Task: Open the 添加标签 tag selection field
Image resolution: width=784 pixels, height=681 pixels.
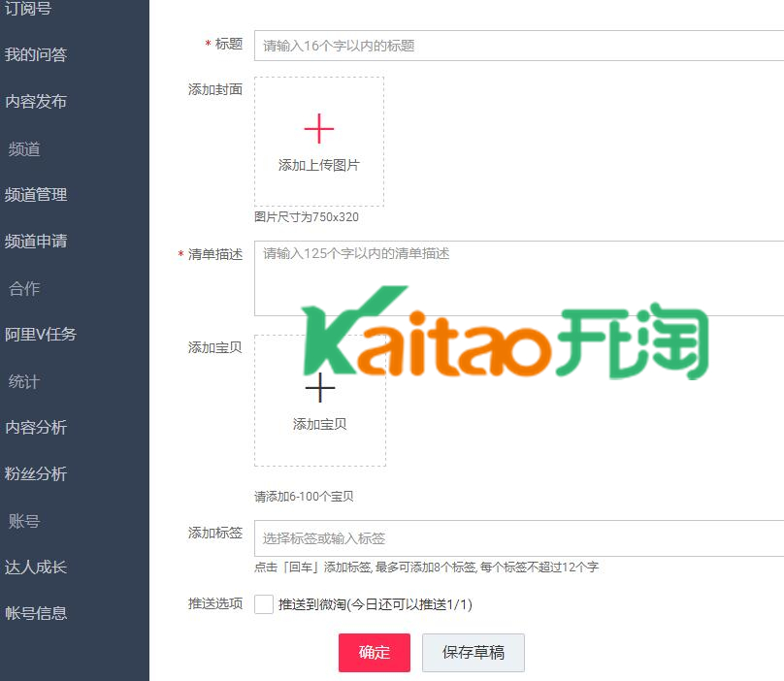Action: point(519,538)
